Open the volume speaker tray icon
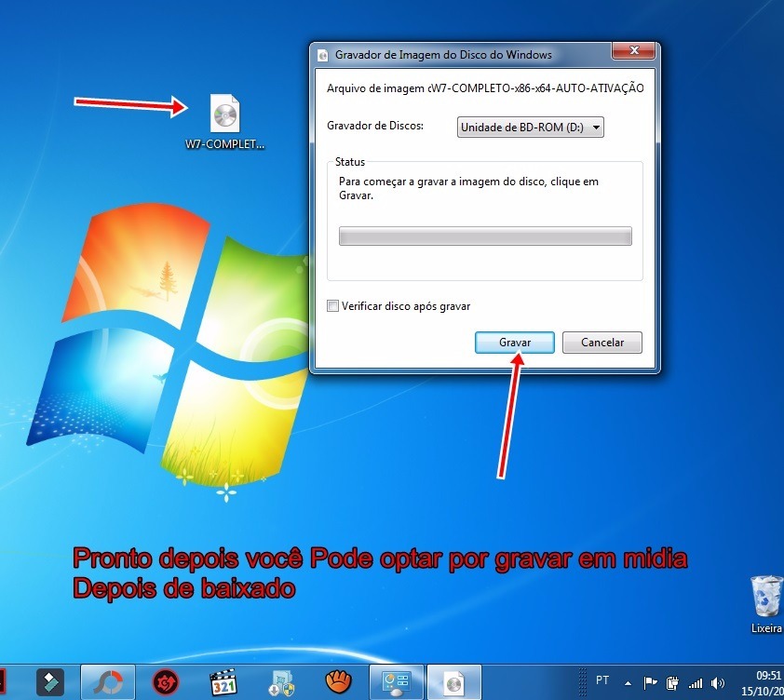 coord(718,682)
